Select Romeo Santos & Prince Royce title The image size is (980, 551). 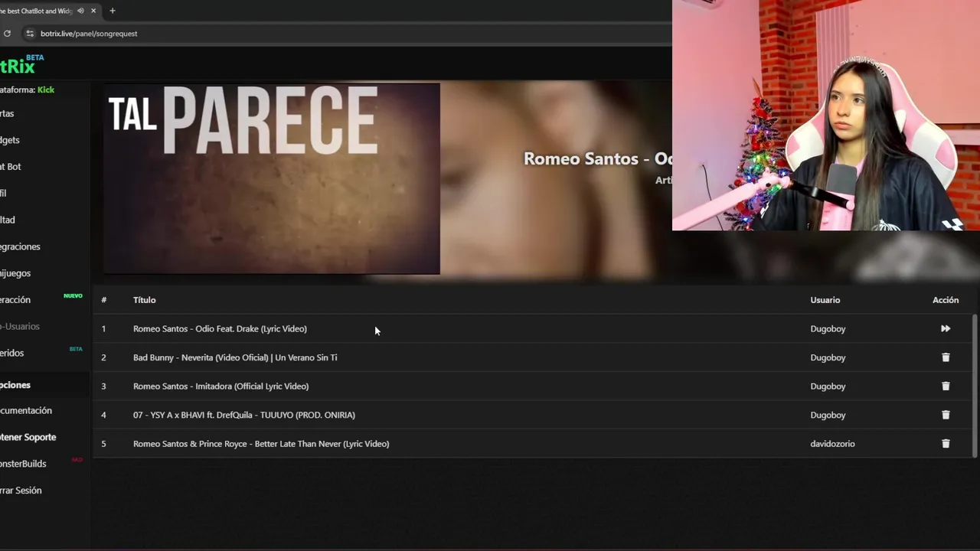pyautogui.click(x=261, y=444)
